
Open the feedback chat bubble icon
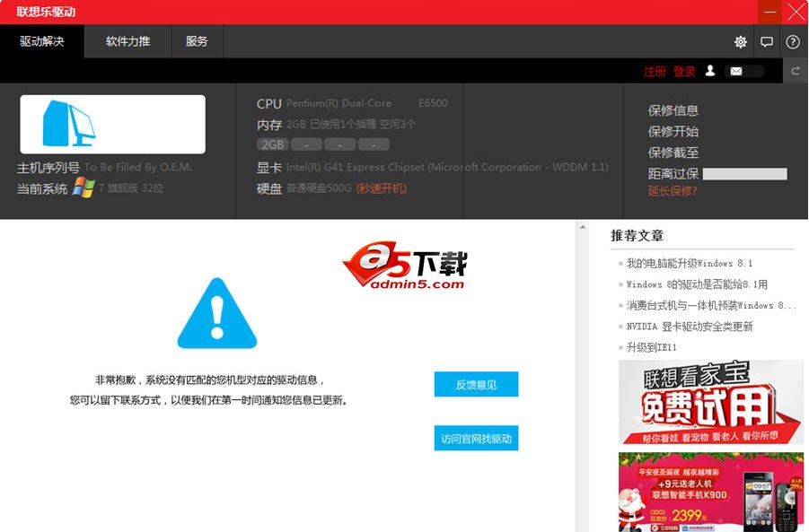[766, 41]
